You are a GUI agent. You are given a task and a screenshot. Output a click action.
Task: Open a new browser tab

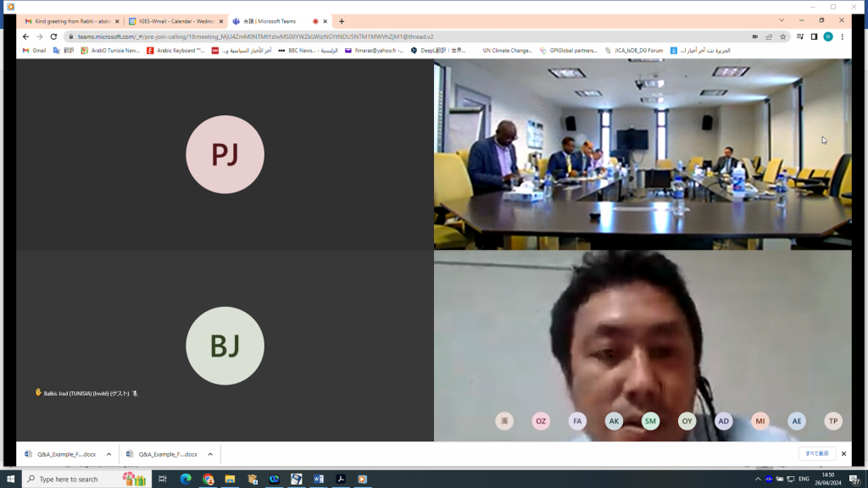tap(342, 21)
